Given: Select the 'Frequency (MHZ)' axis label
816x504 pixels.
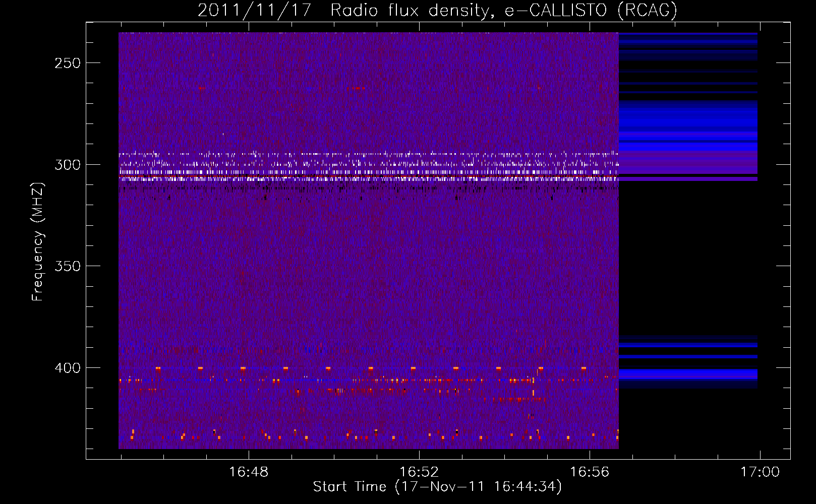Looking at the screenshot, I should click(x=38, y=242).
